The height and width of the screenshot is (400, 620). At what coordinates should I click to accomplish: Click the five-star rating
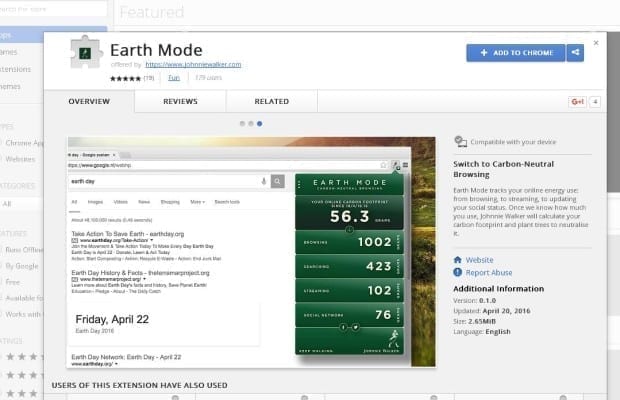click(125, 79)
